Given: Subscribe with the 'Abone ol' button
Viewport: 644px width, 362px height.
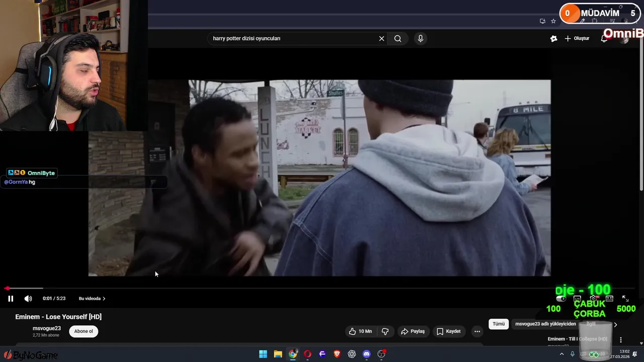Looking at the screenshot, I should click(84, 331).
